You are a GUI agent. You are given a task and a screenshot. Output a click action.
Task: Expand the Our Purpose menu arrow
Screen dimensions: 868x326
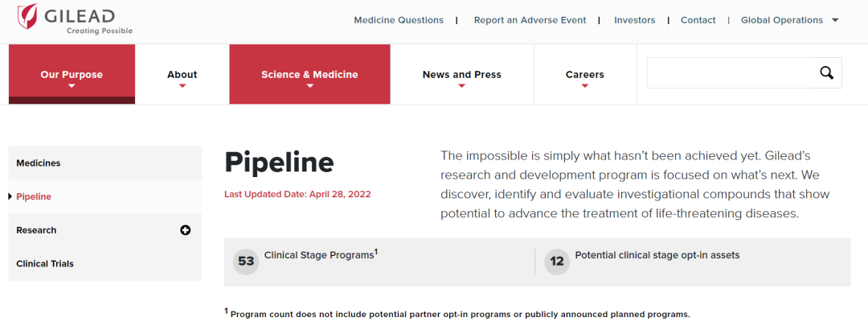(x=72, y=86)
